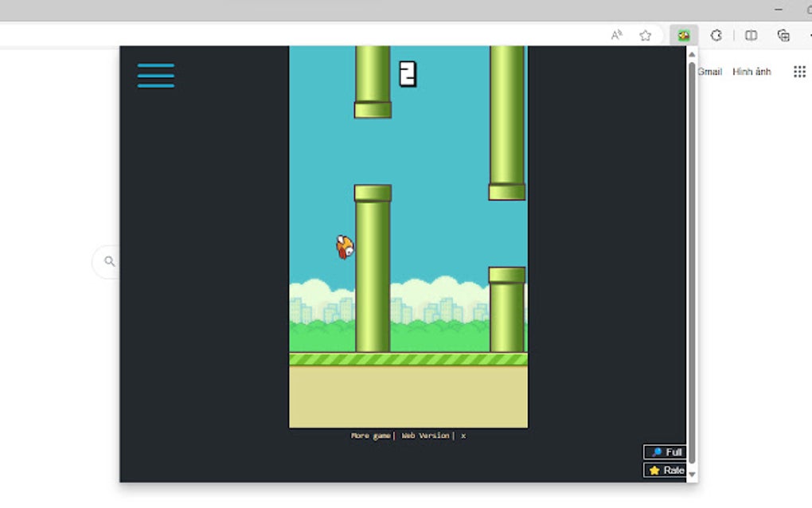Image resolution: width=812 pixels, height=508 pixels.
Task: Click the refresh extension icon in toolbar
Action: point(717,35)
